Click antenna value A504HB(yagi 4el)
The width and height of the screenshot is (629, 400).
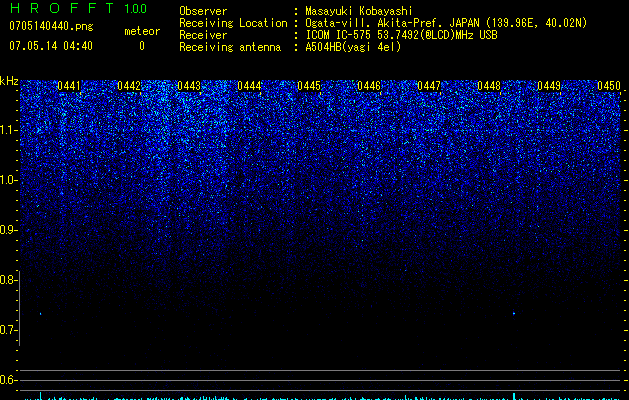(353, 47)
